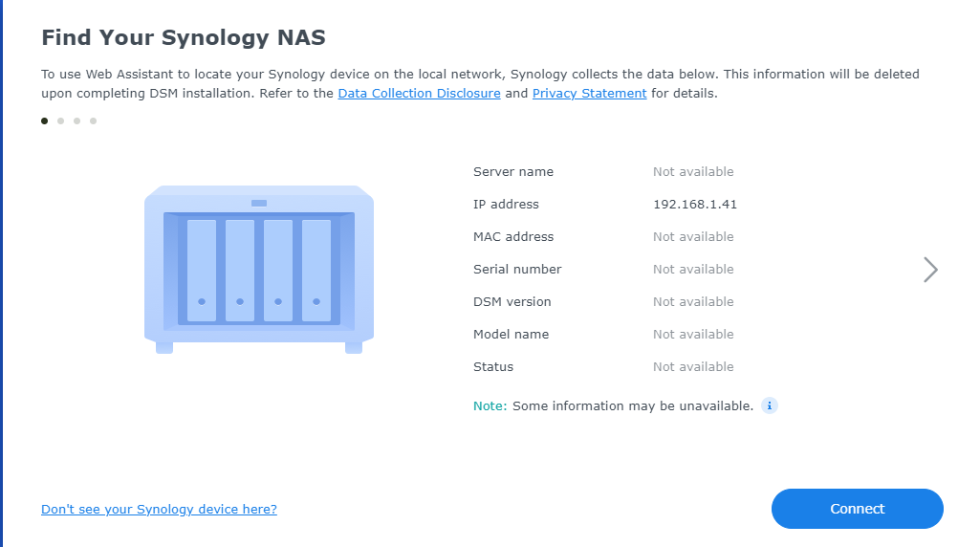Click the Model name field label

point(511,335)
